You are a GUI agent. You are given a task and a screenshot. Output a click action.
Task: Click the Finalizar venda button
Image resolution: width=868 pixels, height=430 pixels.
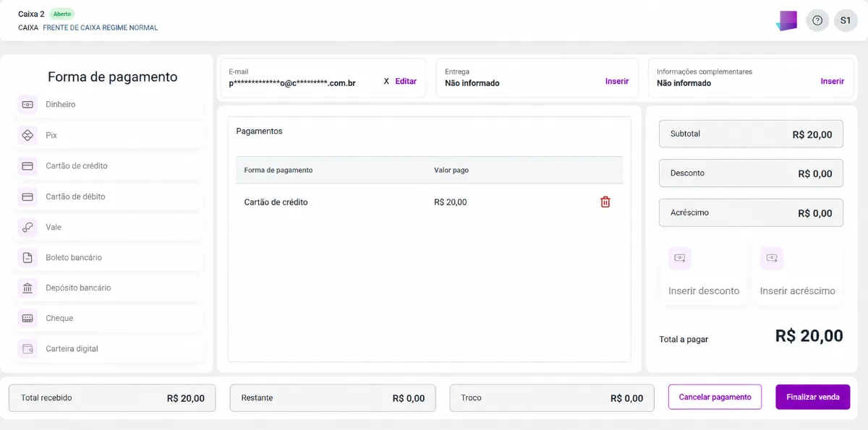point(813,397)
